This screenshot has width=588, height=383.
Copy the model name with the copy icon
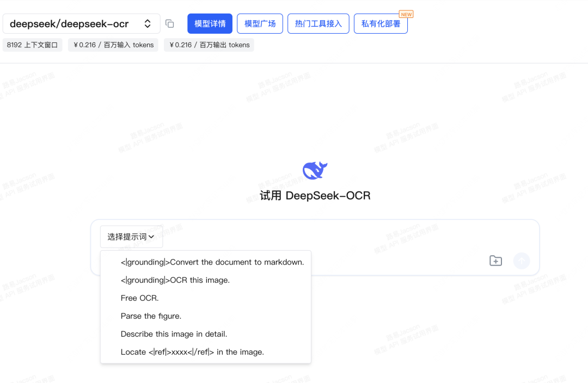point(169,23)
